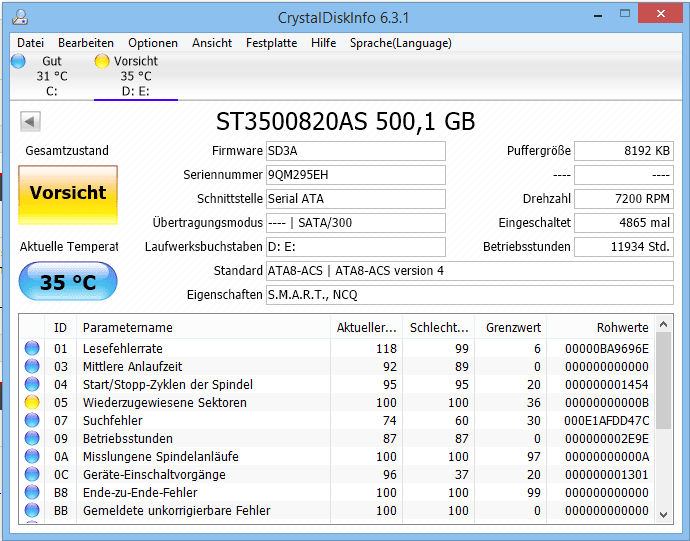Click status orb for Start/Stopp-Zyklen row
This screenshot has width=690, height=541.
(32, 384)
